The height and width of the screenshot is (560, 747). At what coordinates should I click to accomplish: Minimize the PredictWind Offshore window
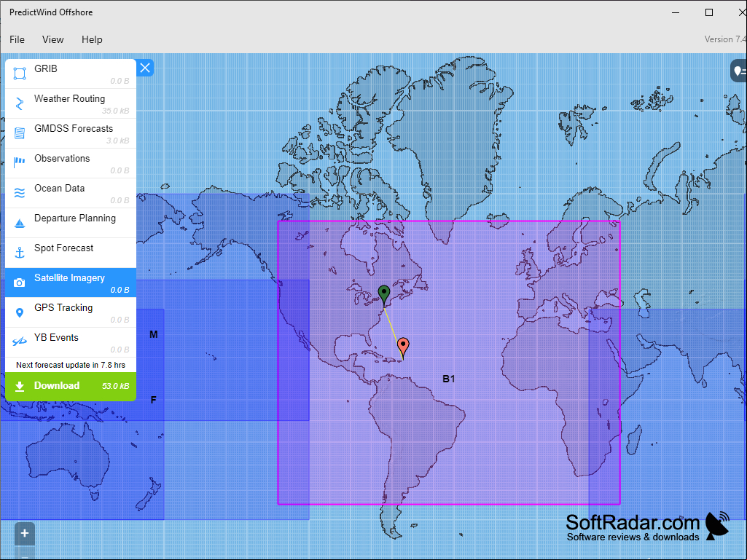point(676,12)
